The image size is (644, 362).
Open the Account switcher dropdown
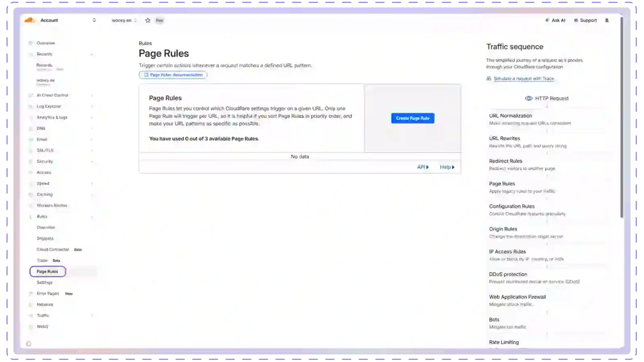click(94, 20)
